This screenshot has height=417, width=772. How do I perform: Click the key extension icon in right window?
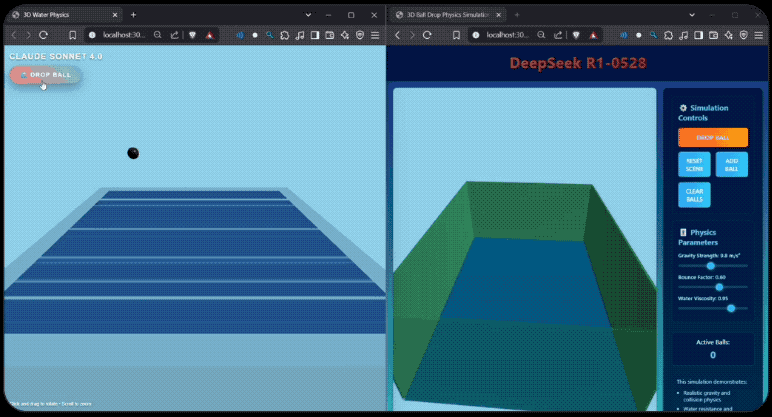click(x=653, y=35)
